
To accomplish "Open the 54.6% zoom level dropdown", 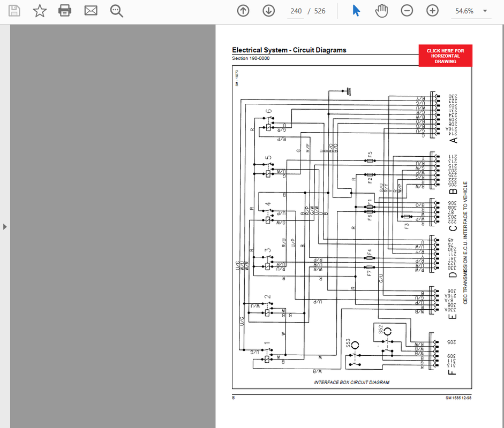I will tap(471, 11).
